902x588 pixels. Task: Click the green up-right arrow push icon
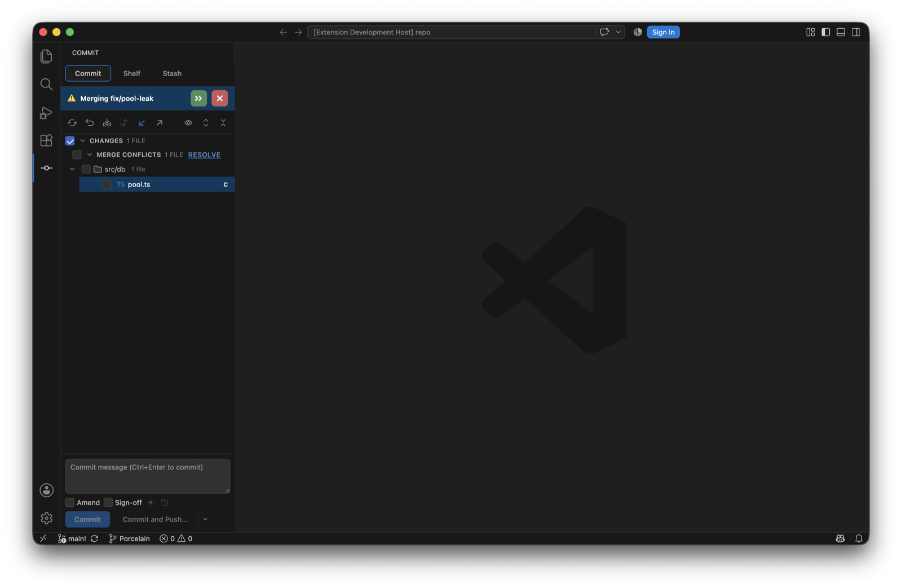pos(160,123)
